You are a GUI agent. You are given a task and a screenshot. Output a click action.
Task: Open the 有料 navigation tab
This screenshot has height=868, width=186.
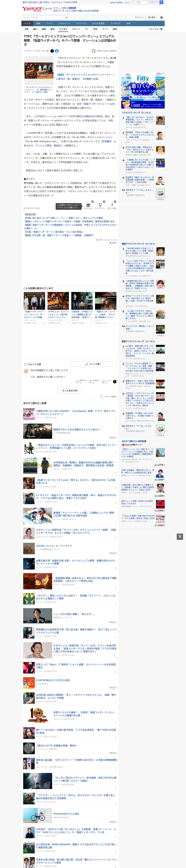click(128, 24)
